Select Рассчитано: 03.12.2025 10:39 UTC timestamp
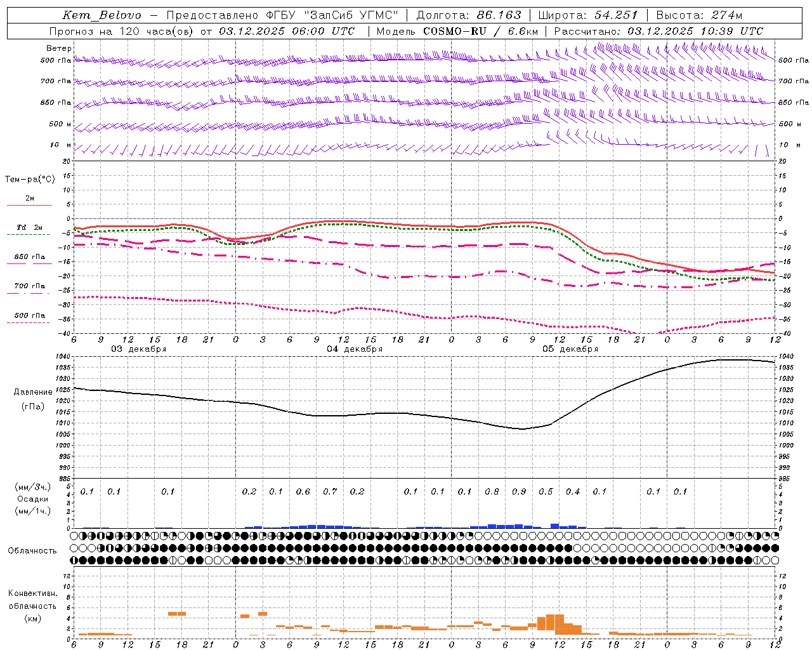 click(658, 31)
